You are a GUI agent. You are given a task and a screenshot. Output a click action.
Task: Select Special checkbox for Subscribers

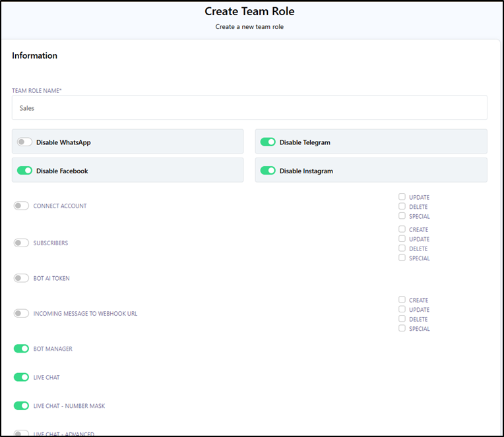pyautogui.click(x=402, y=258)
